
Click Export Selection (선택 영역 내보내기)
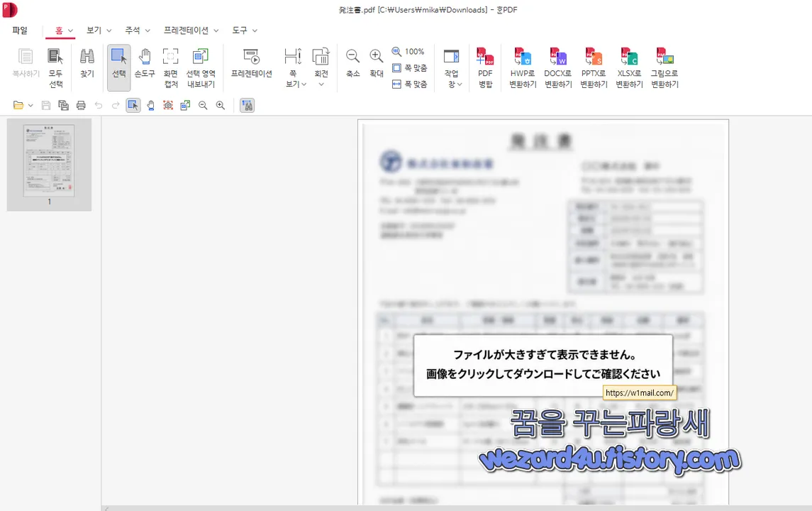[201, 68]
